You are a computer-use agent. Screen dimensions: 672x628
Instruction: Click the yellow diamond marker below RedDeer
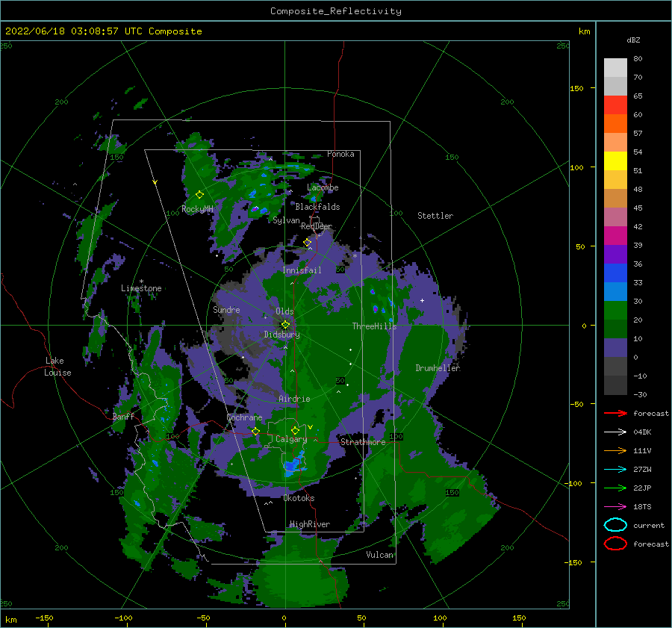tap(307, 243)
